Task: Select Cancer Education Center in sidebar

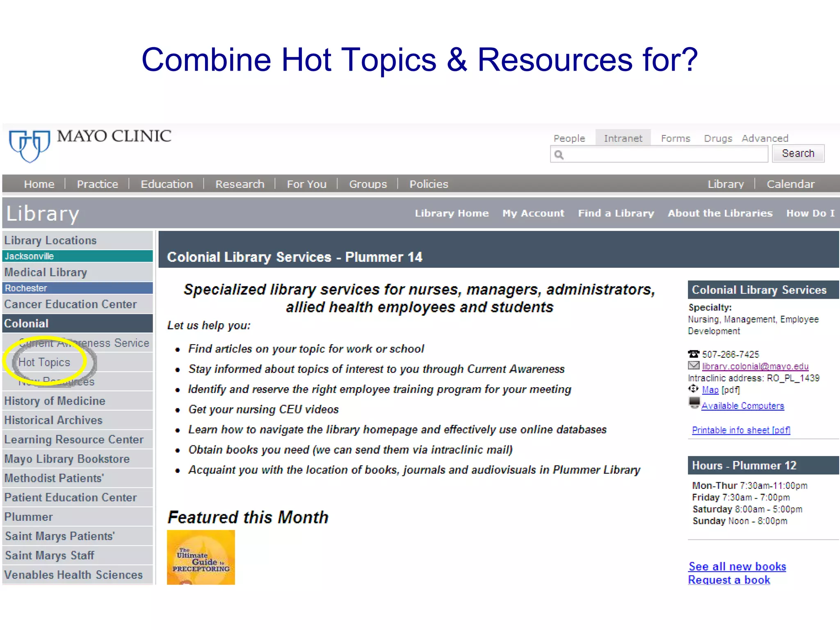Action: 78,304
